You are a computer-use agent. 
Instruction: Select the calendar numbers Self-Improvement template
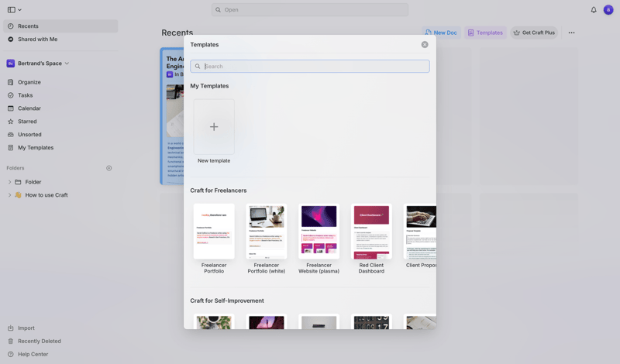pyautogui.click(x=371, y=321)
